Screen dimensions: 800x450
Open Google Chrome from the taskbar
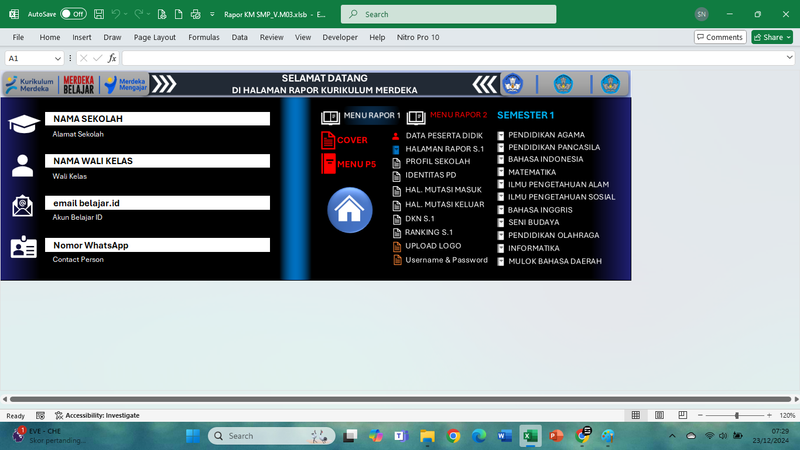[x=453, y=436]
